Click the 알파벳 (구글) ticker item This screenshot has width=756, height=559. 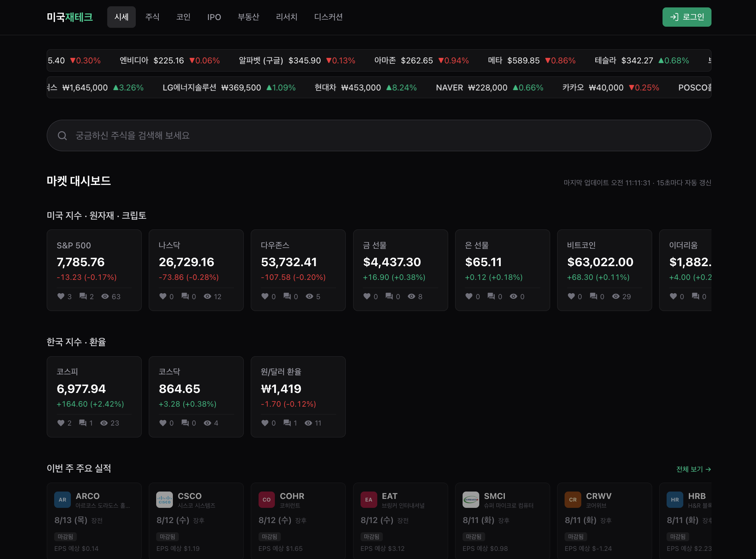click(x=297, y=60)
